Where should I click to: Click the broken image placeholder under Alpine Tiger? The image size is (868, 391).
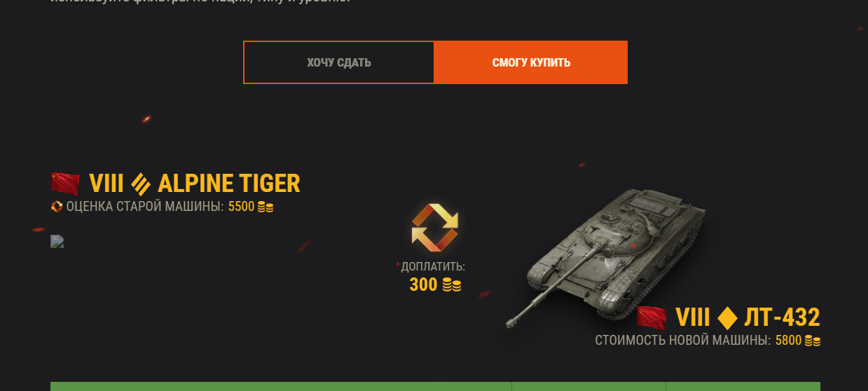click(x=57, y=242)
